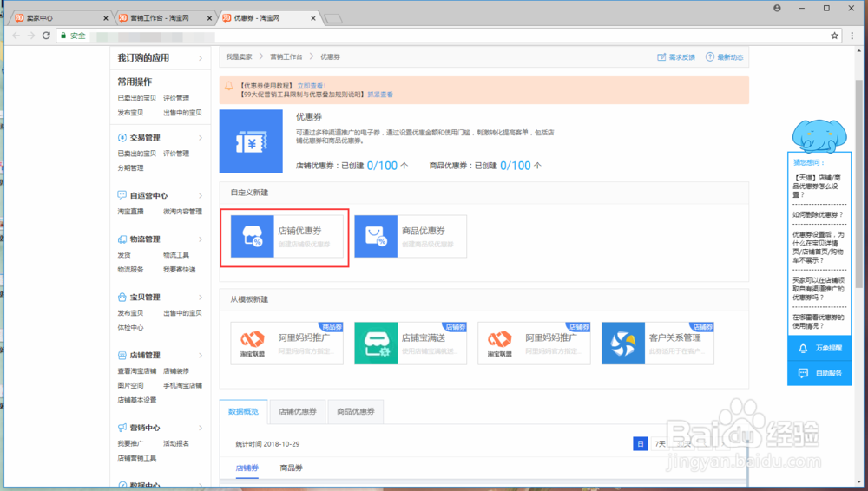Click the 最新动态 question mark icon

click(x=710, y=56)
